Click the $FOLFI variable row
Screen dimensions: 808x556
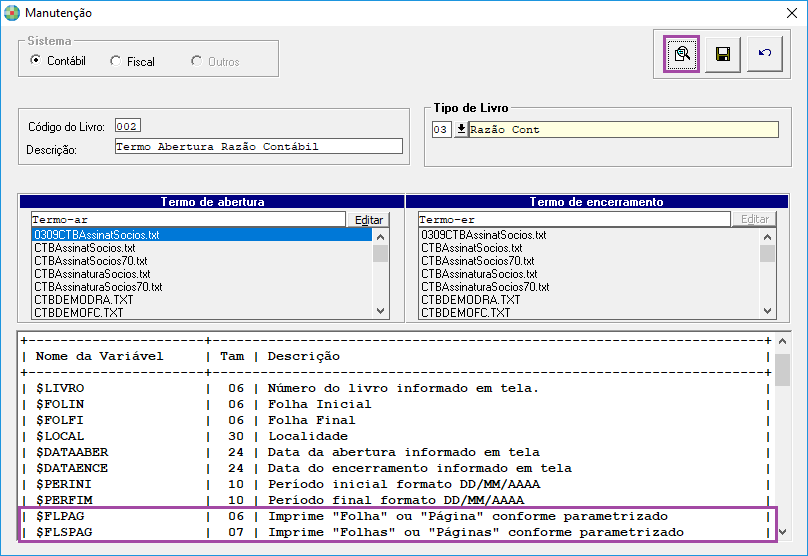[x=396, y=420]
